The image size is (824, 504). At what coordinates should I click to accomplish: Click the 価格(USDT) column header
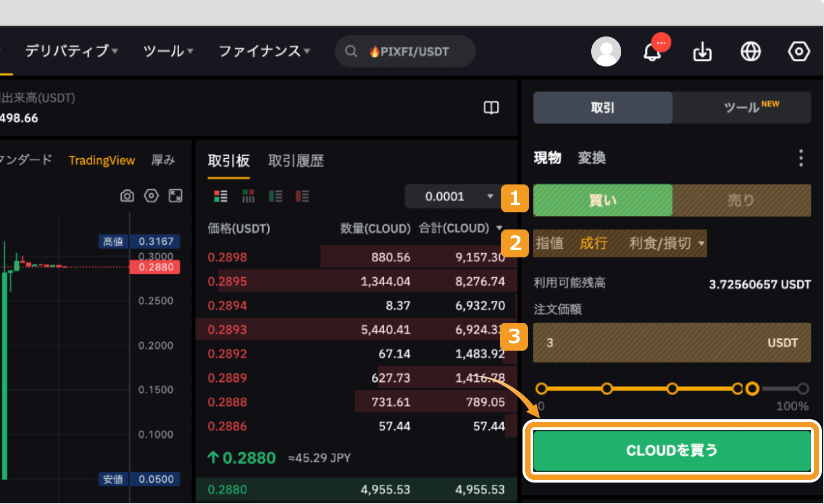239,228
